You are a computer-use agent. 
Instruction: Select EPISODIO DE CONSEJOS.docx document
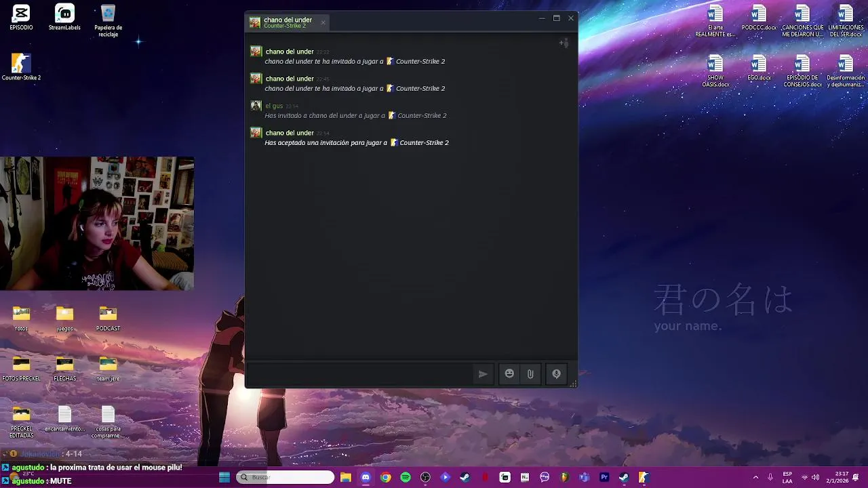point(802,70)
